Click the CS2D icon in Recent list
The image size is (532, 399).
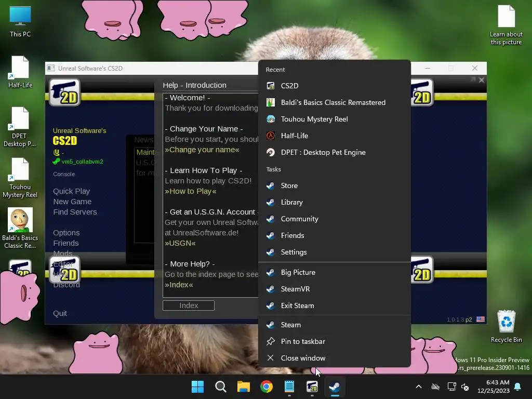click(x=270, y=86)
